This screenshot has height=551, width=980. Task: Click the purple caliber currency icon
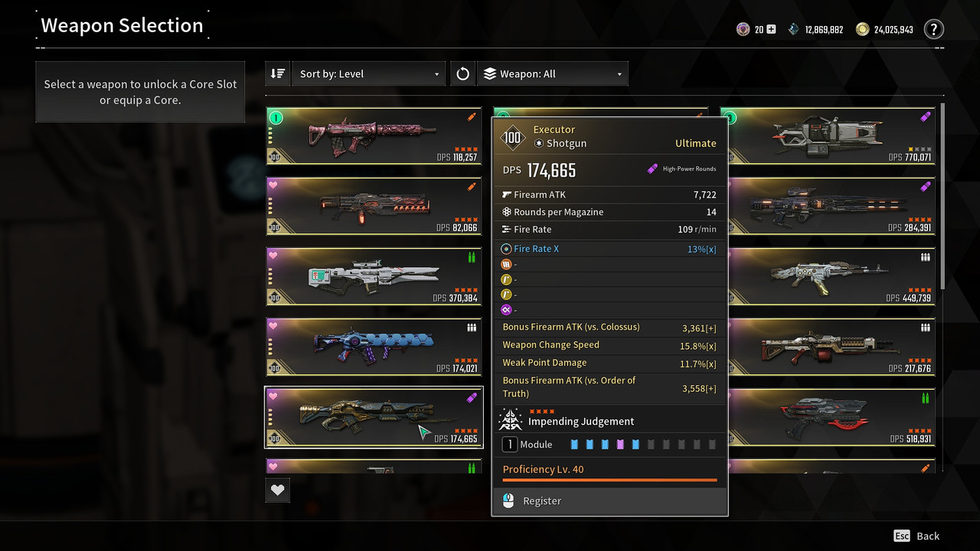coord(741,29)
